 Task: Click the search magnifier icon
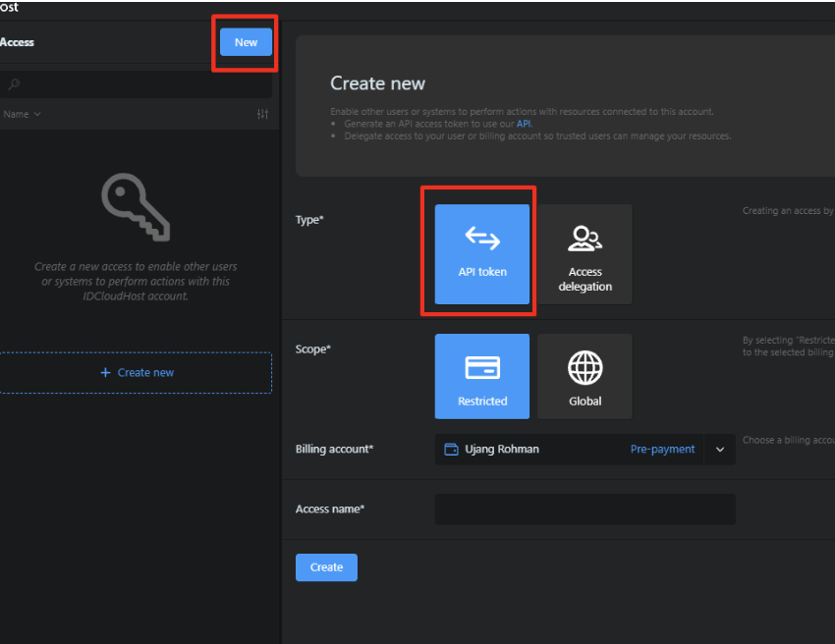click(14, 84)
